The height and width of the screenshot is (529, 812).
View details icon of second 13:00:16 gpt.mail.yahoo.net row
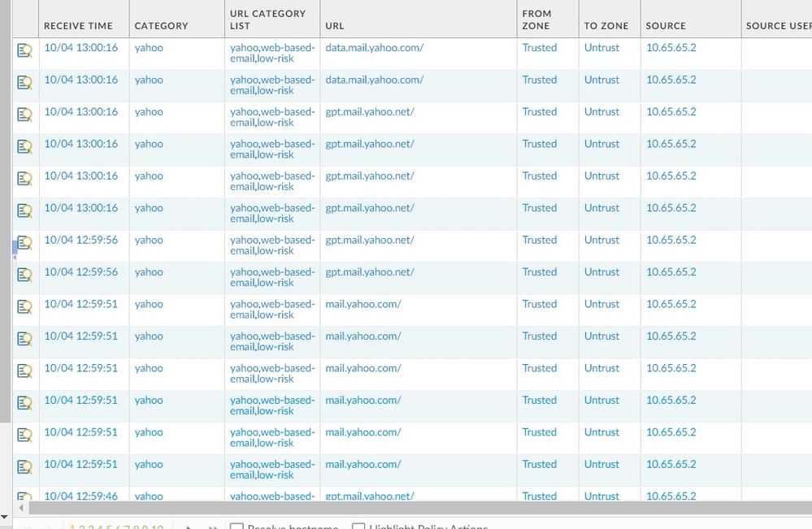(24, 147)
